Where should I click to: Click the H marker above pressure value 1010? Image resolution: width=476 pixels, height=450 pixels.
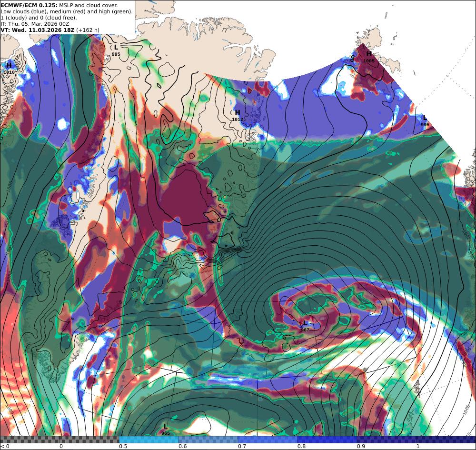9,65
